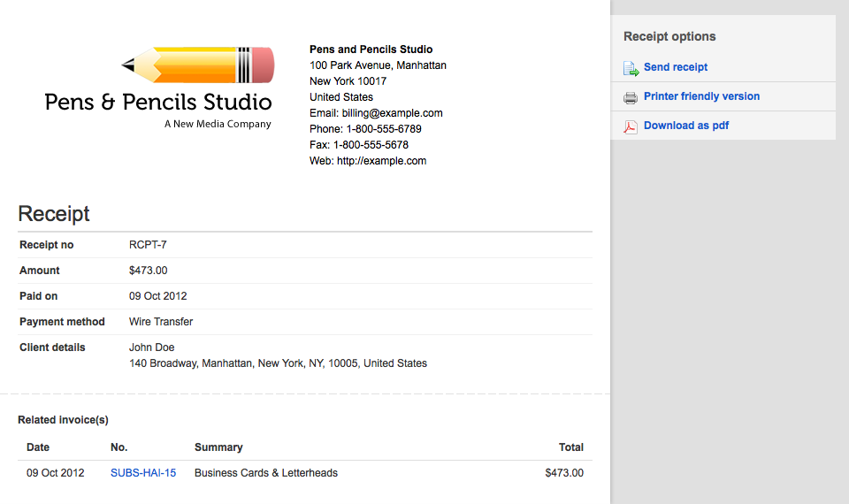The height and width of the screenshot is (504, 849).
Task: Open the Send receipt link
Action: coord(676,67)
